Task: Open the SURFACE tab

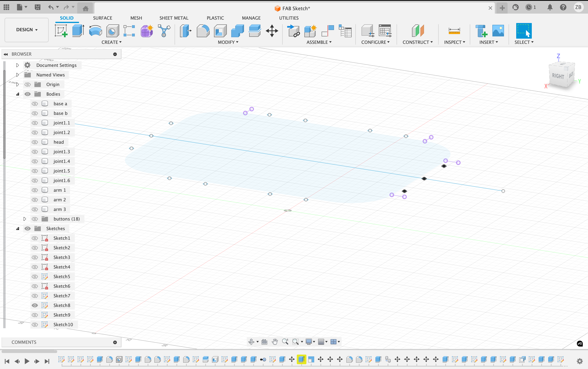Action: [102, 18]
